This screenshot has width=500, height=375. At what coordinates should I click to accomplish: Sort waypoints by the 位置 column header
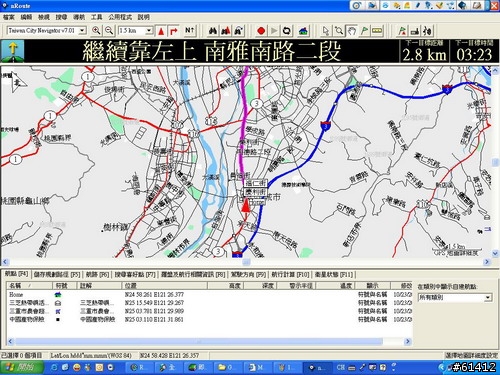coord(165,286)
